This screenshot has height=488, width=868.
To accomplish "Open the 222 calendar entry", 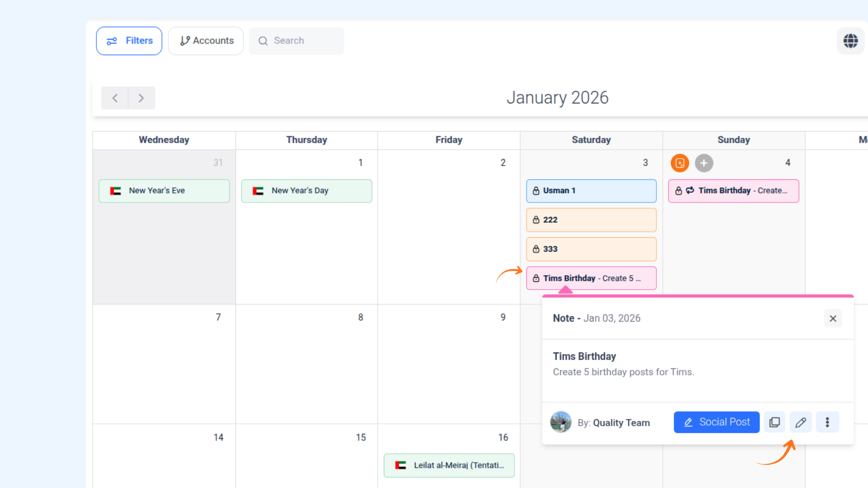I will point(591,220).
